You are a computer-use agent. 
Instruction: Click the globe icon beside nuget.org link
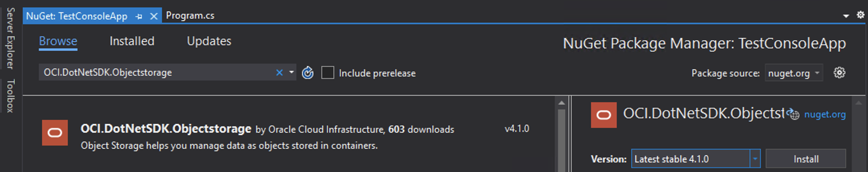point(793,114)
